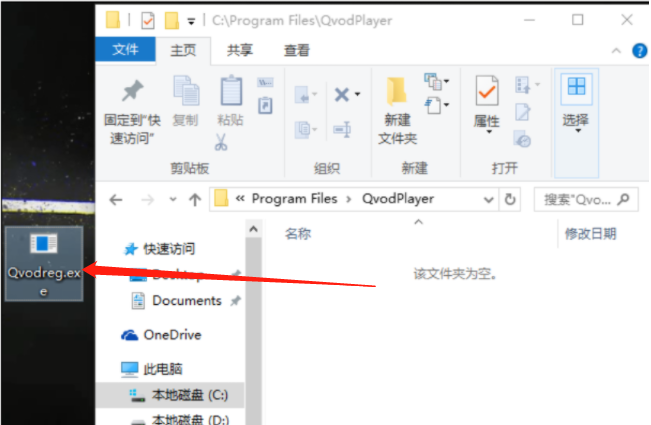
Task: Click the Paste clipboard icon
Action: [x=231, y=90]
